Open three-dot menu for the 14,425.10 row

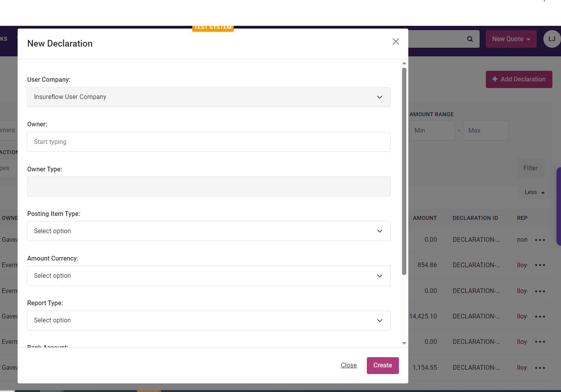tap(540, 316)
